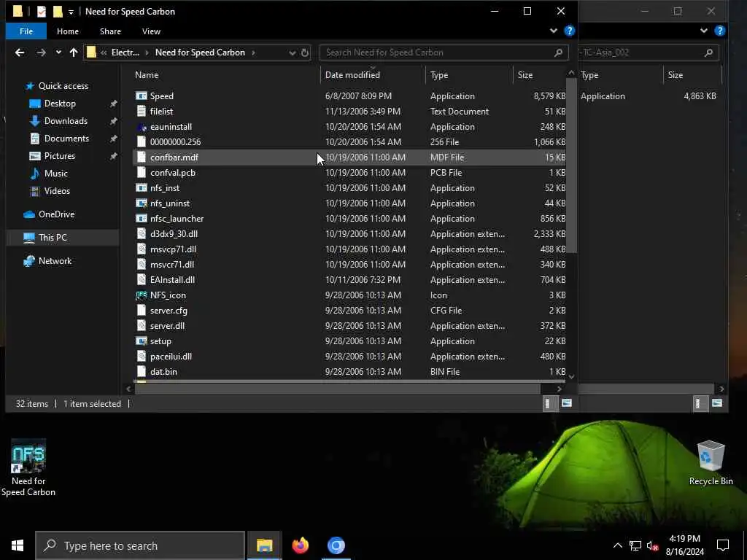Select the eauninstall application icon
The width and height of the screenshot is (747, 560).
click(x=141, y=127)
